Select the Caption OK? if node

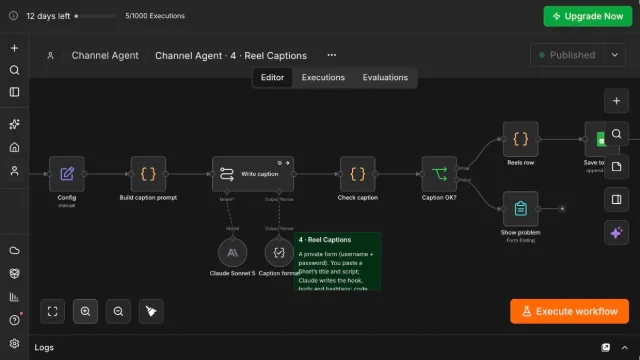coord(439,174)
